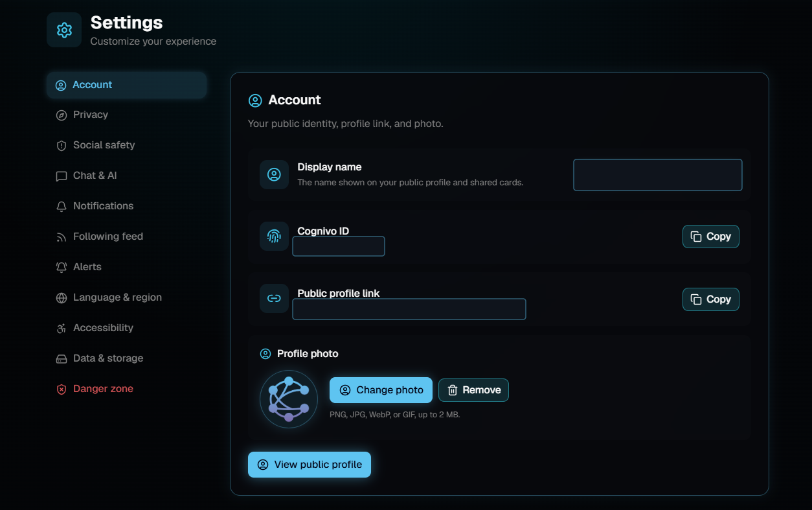
Task: Click the Display name user icon tile
Action: tap(274, 175)
